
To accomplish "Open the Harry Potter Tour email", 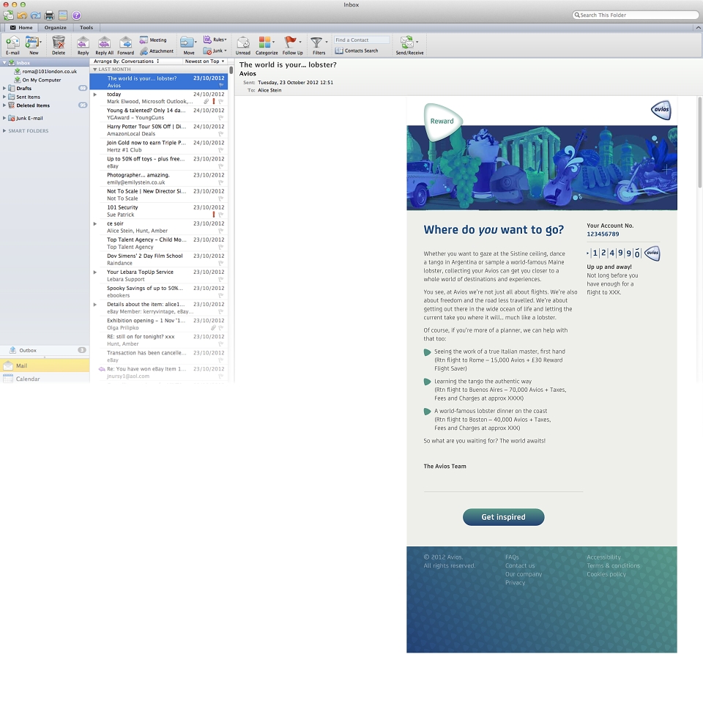I will [x=159, y=130].
